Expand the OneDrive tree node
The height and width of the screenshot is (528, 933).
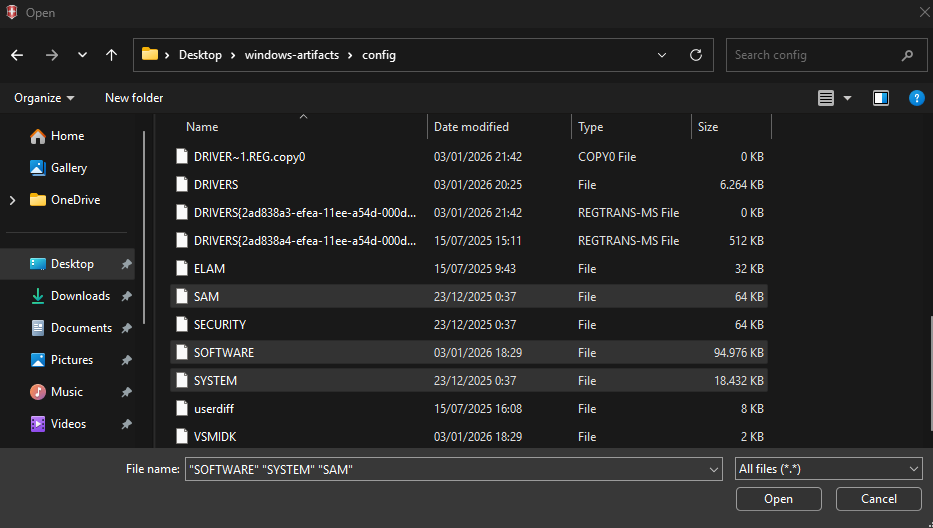tap(12, 200)
